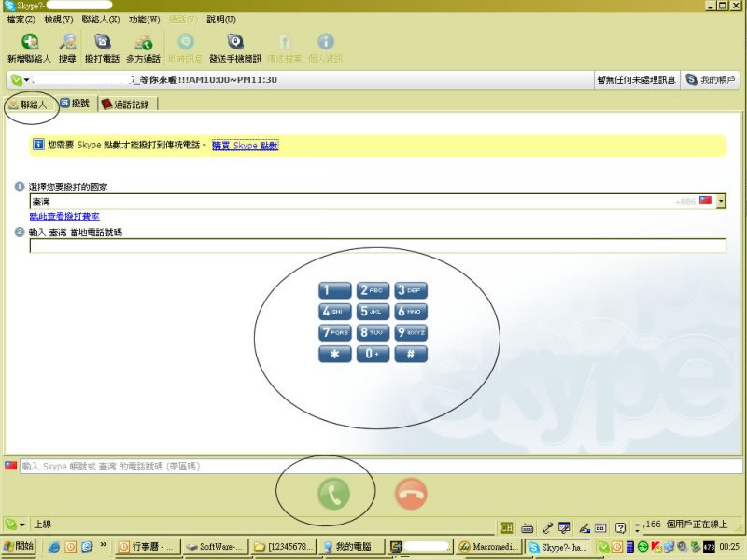Switch to the [12345678 folder taskbar window
This screenshot has width=747, height=560.
pyautogui.click(x=283, y=547)
